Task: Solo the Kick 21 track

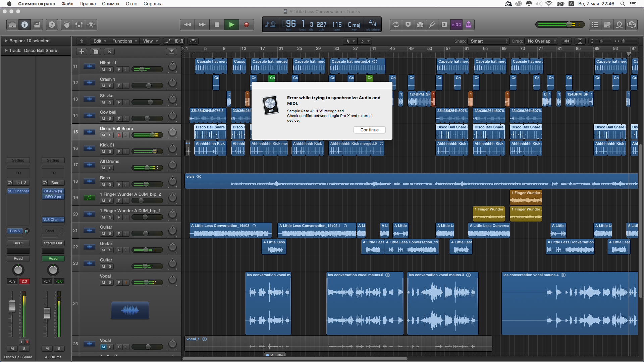Action: (x=110, y=152)
